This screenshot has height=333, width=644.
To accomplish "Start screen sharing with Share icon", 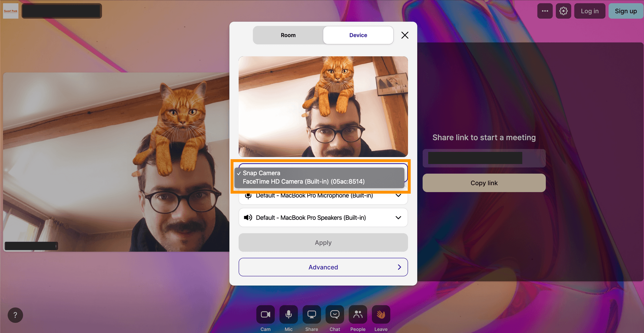I will (x=311, y=314).
